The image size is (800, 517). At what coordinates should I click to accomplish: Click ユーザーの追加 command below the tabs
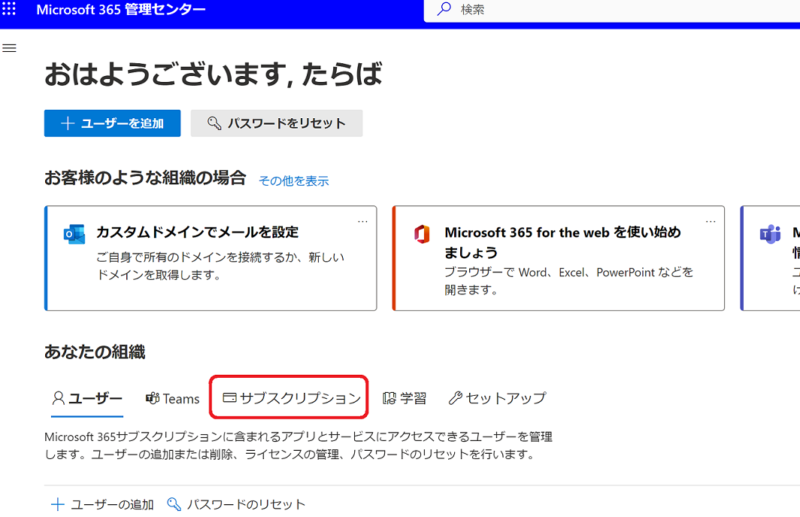tap(103, 504)
